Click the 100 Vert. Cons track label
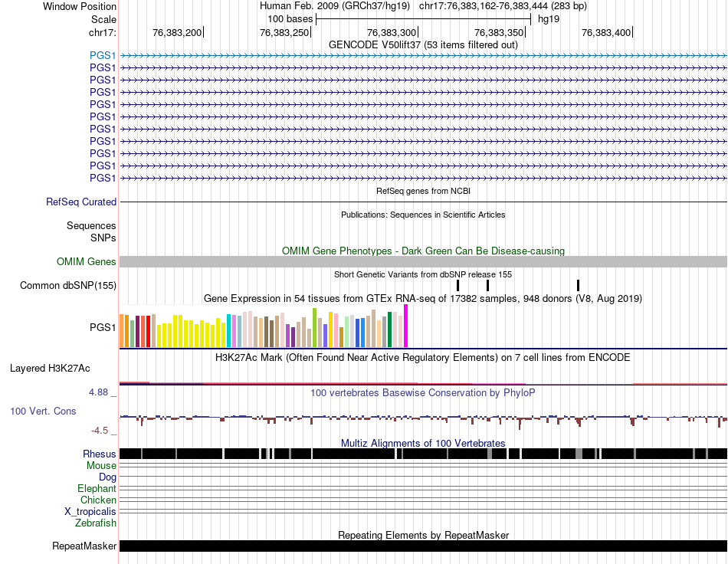 pos(43,412)
